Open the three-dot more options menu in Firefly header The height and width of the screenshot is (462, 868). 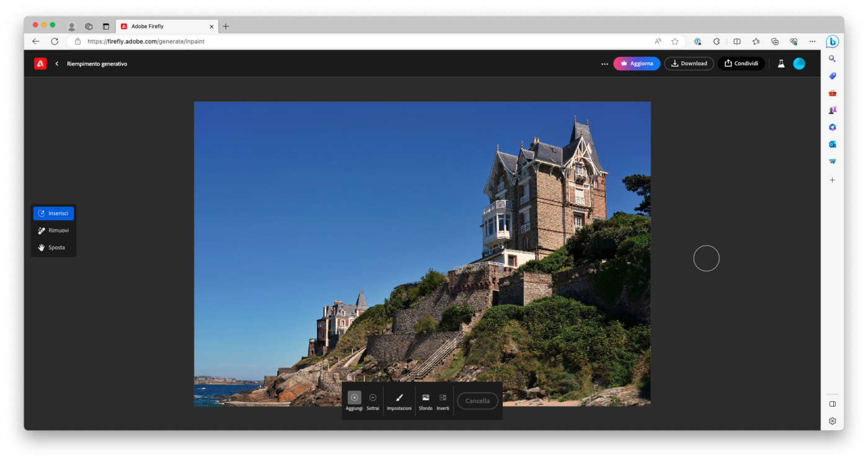[x=604, y=64]
